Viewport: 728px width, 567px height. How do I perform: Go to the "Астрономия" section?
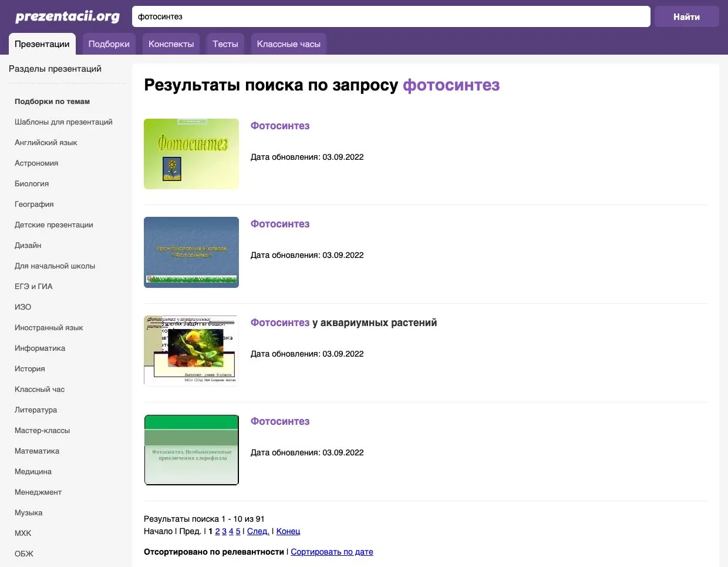[x=36, y=163]
